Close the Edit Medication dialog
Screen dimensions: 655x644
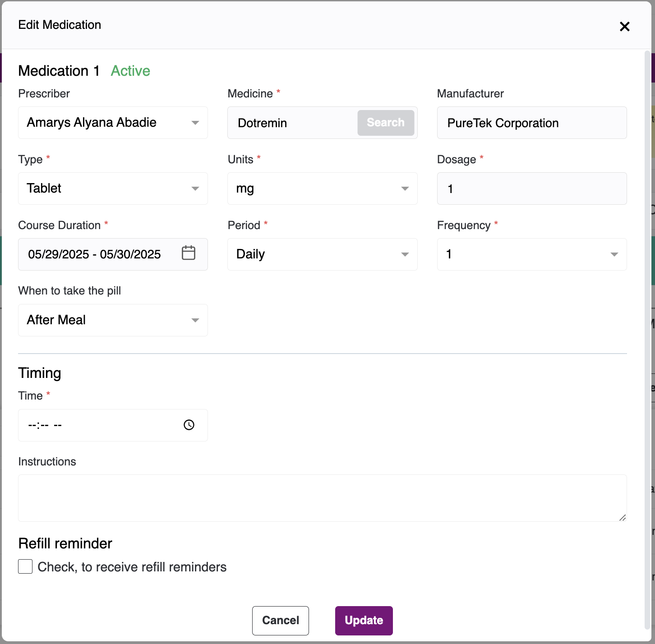coord(624,27)
